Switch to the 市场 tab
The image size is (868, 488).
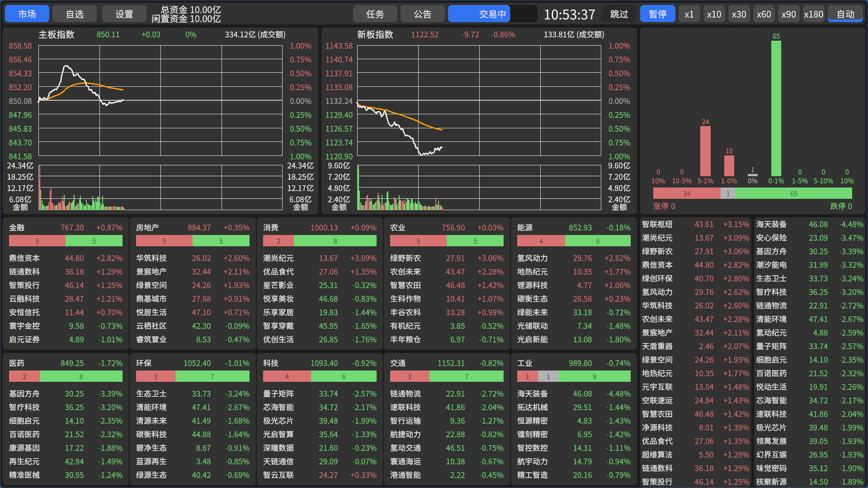27,14
